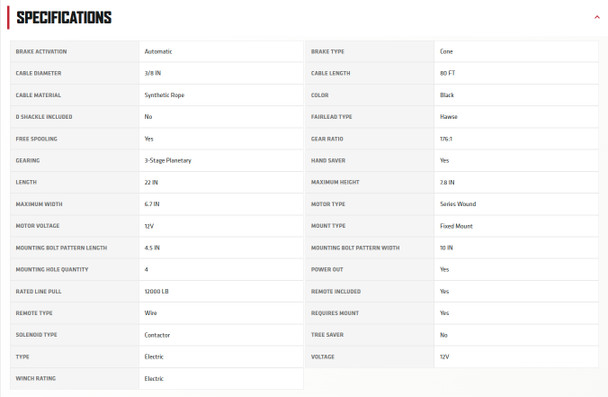Select the MOUNT TYPE label
Viewport: 608px width, 397px height.
click(328, 226)
